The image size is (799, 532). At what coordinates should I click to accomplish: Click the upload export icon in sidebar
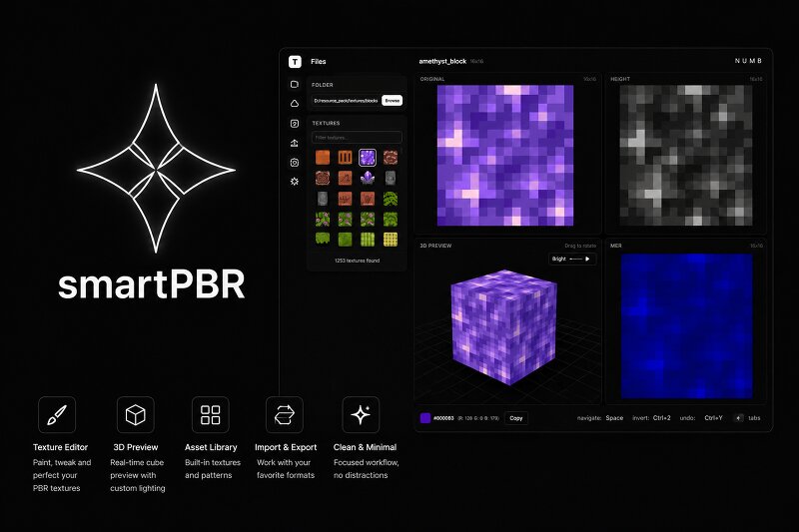pos(295,143)
